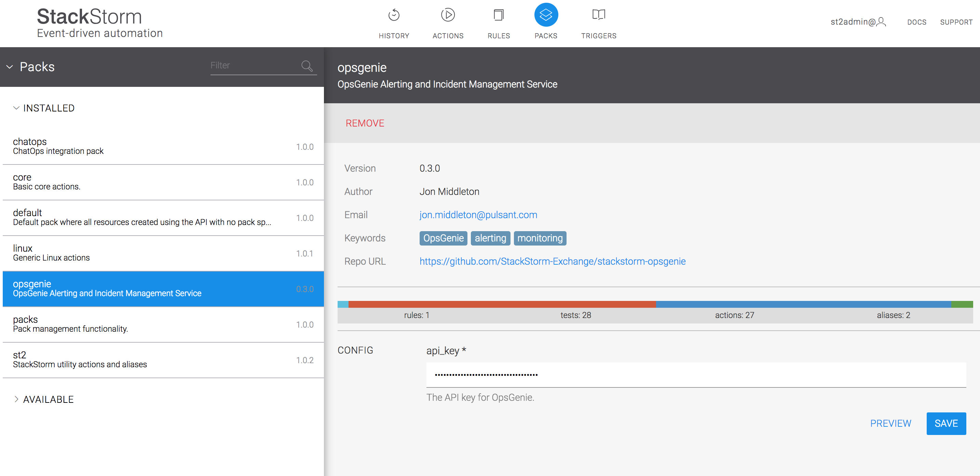Go to the Actions play icon

(x=448, y=15)
